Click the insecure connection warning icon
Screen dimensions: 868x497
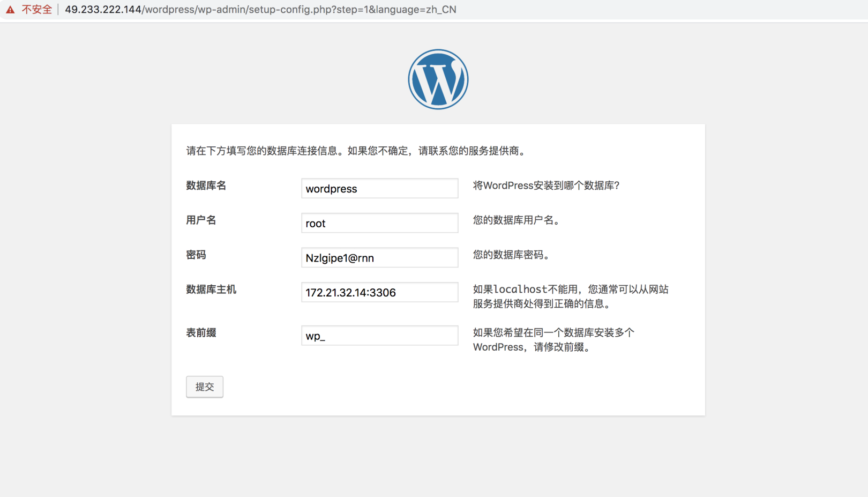coord(10,10)
